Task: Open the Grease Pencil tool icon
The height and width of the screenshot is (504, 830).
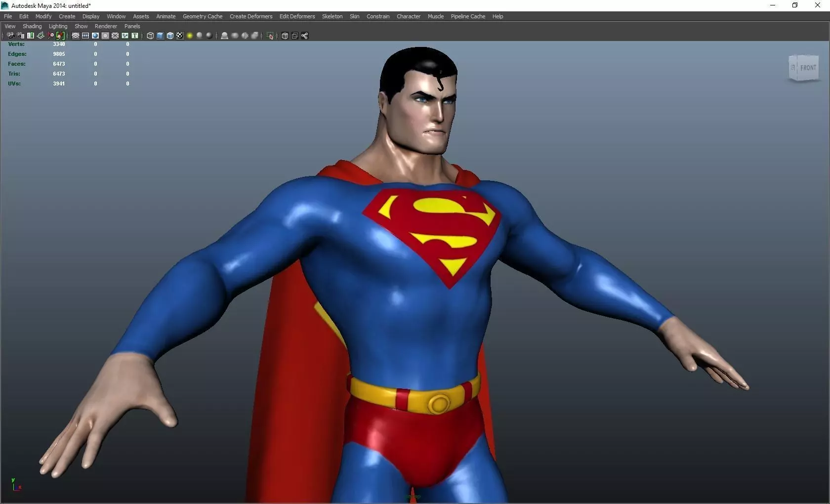Action: pos(60,36)
